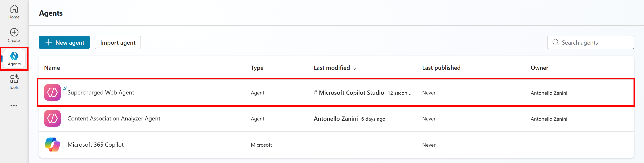Open the Create page from sidebar
Screen dimensions: 644x163
click(x=14, y=33)
